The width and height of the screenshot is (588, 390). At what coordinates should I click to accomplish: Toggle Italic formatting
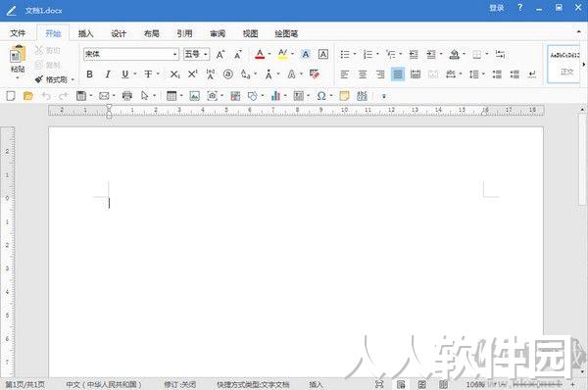[x=108, y=74]
